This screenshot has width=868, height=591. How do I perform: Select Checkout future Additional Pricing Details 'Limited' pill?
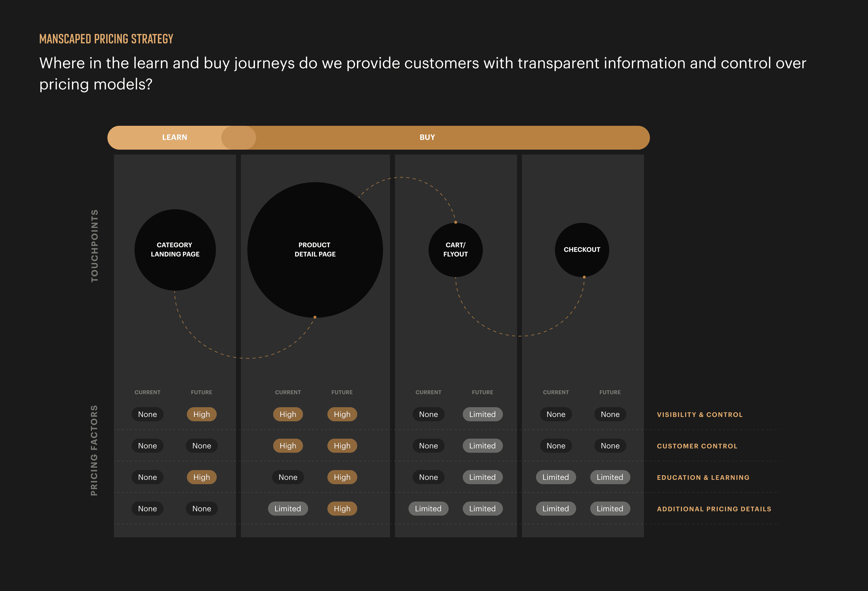coord(610,508)
